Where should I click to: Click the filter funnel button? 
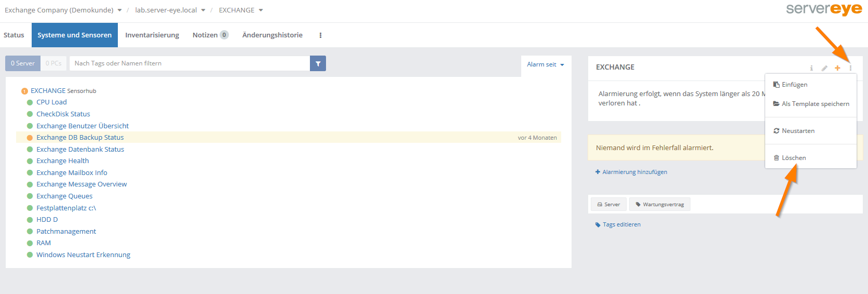point(318,63)
